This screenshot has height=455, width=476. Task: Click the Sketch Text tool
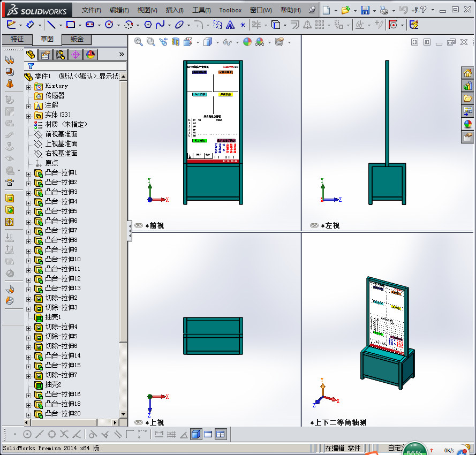click(230, 25)
